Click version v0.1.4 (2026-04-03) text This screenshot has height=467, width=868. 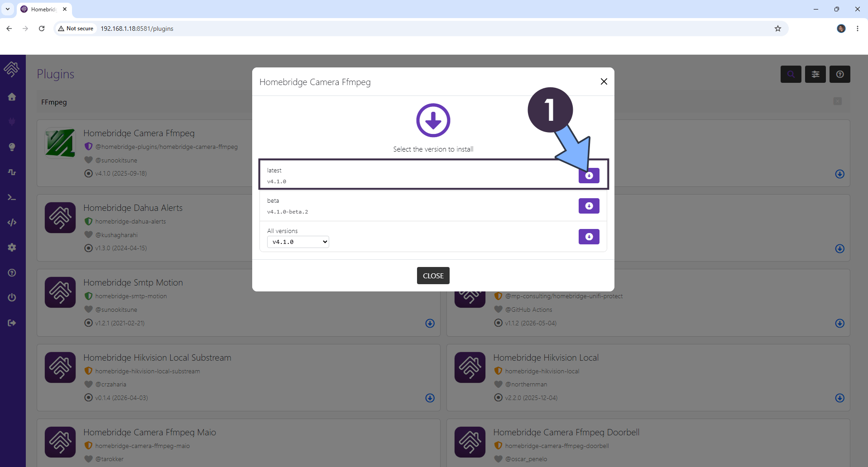click(121, 398)
